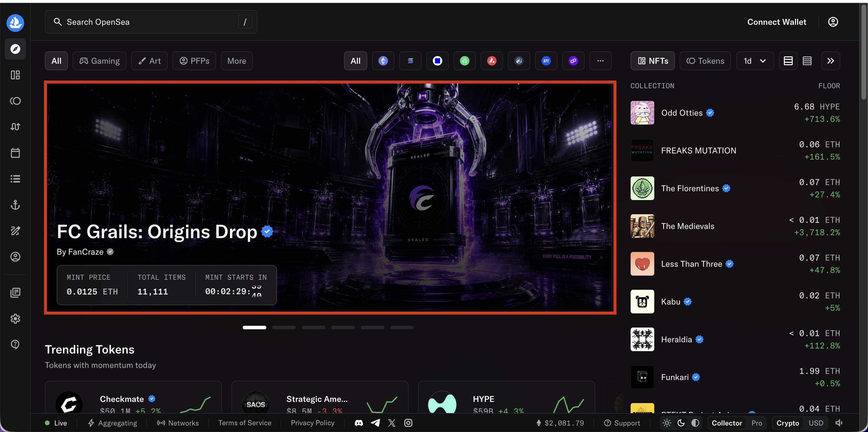Open the Studio pencil icon in sidebar

15,231
